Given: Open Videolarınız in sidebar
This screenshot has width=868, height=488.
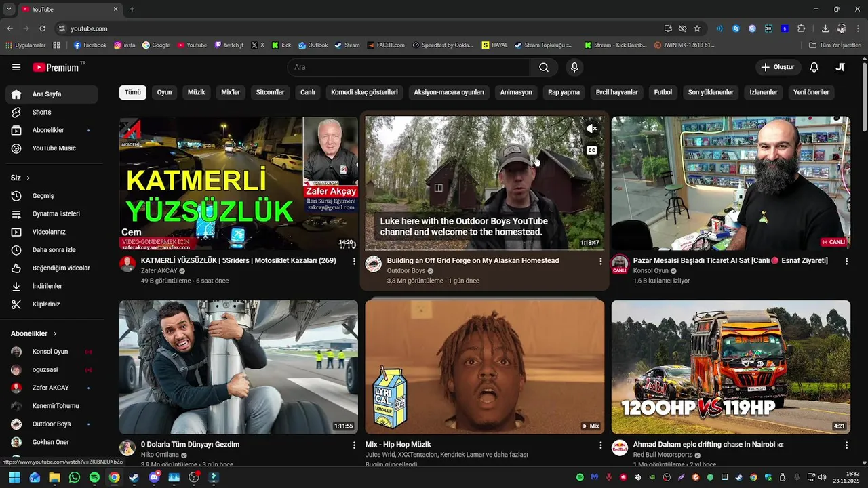Looking at the screenshot, I should point(52,232).
